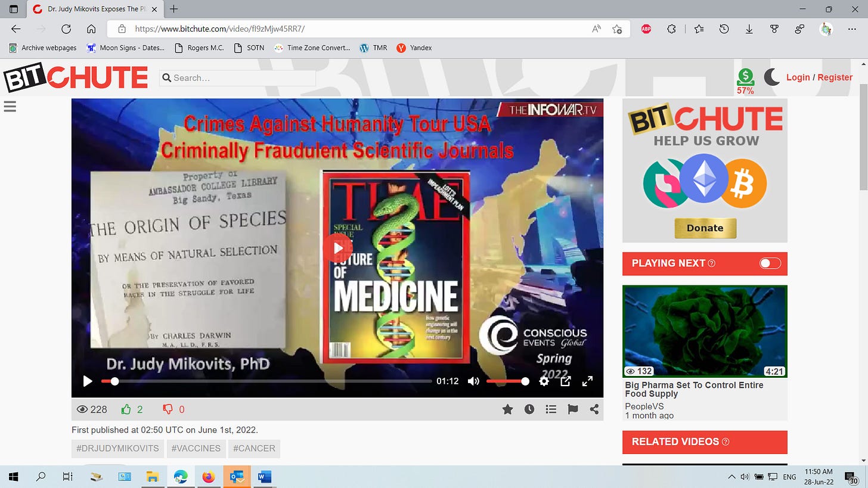Open the read aloud icon in address bar
Image resolution: width=868 pixels, height=488 pixels.
[596, 29]
